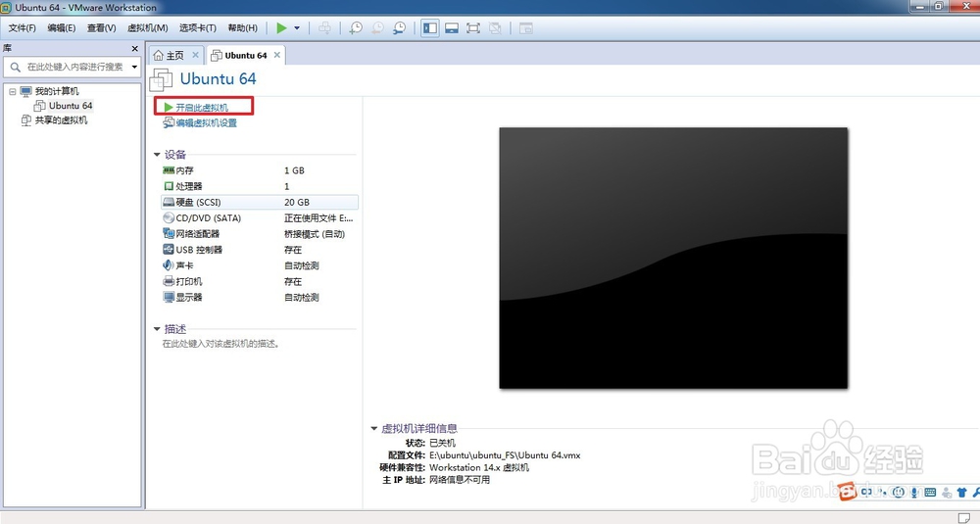The height and width of the screenshot is (524, 980).
Task: Click the green power-on play toolbar button
Action: (282, 28)
